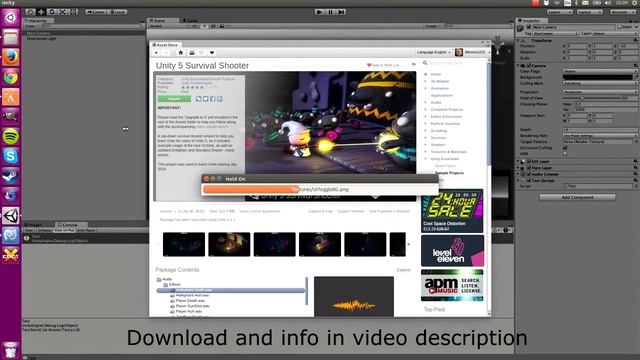Select the Move tool in Unity toolbar
The width and height of the screenshot is (640, 360).
[41, 12]
